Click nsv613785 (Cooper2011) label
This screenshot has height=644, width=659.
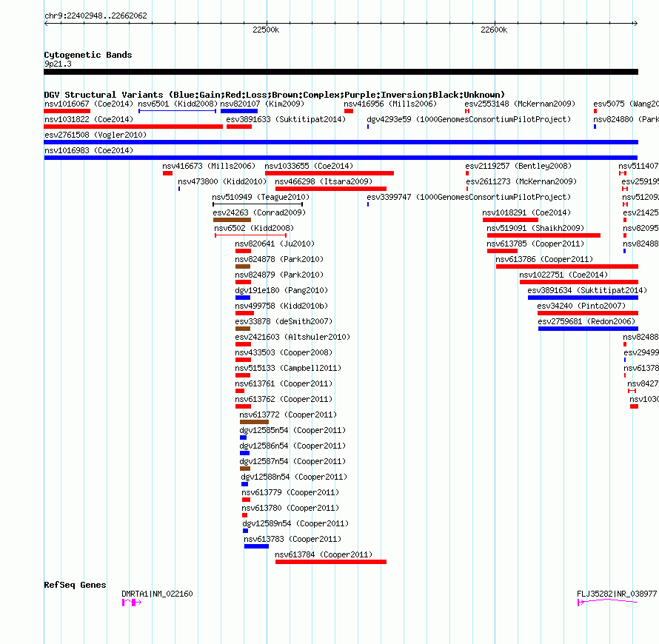pos(535,244)
